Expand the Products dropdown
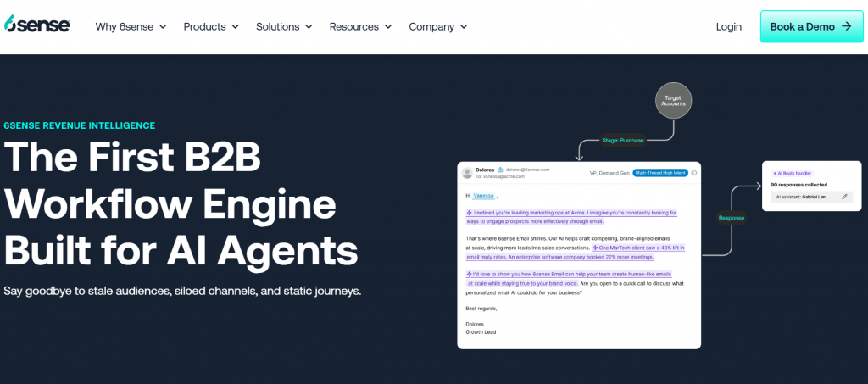 click(211, 26)
